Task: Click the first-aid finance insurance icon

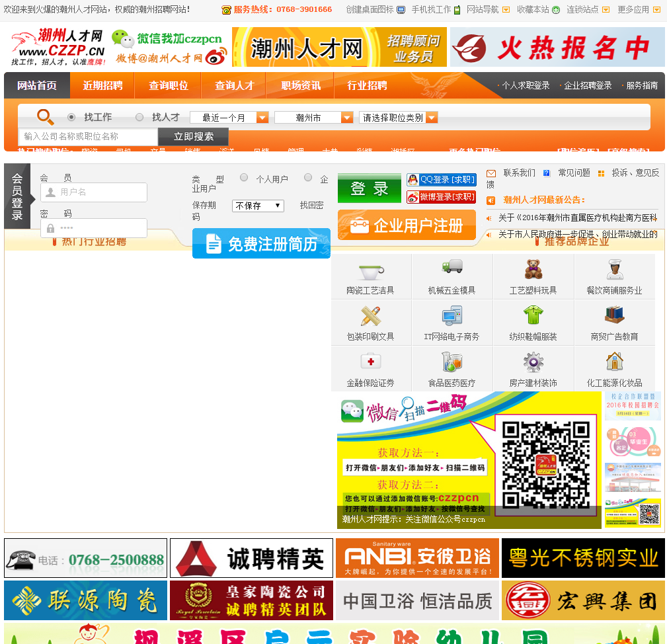Action: tap(370, 361)
